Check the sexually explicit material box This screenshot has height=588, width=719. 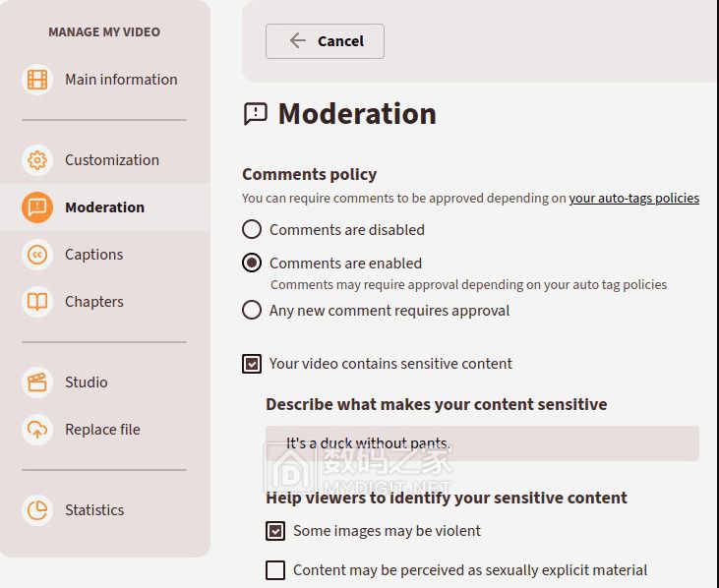tap(275, 570)
